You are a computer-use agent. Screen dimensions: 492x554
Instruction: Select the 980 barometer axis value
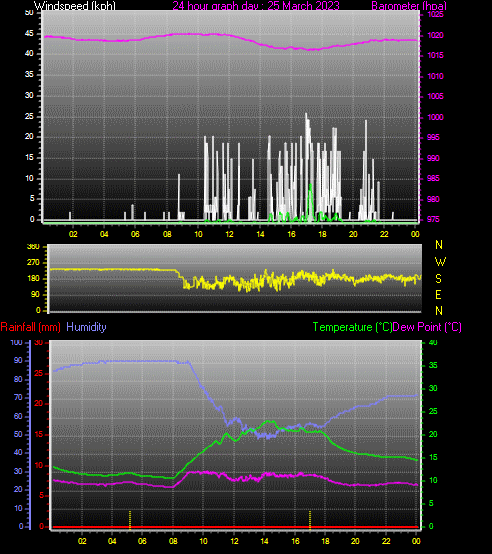coord(433,199)
